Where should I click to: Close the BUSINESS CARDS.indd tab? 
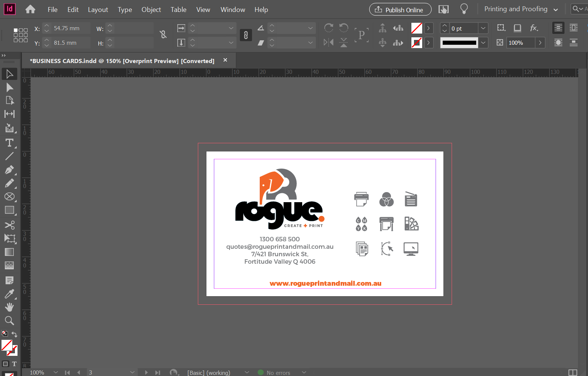point(225,60)
